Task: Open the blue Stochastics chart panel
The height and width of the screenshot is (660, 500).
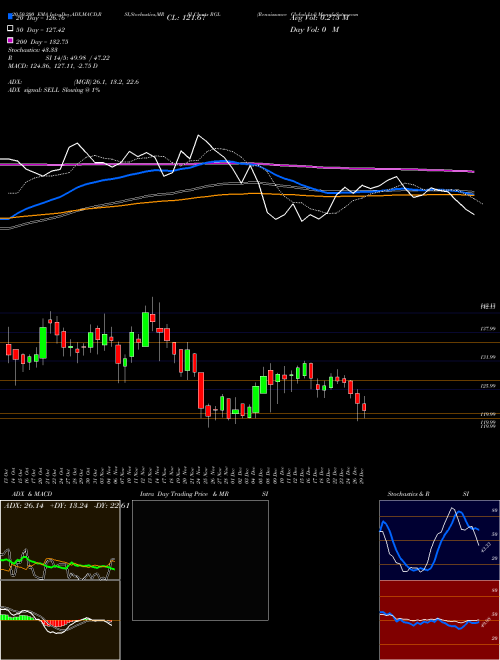Action: pos(440,540)
